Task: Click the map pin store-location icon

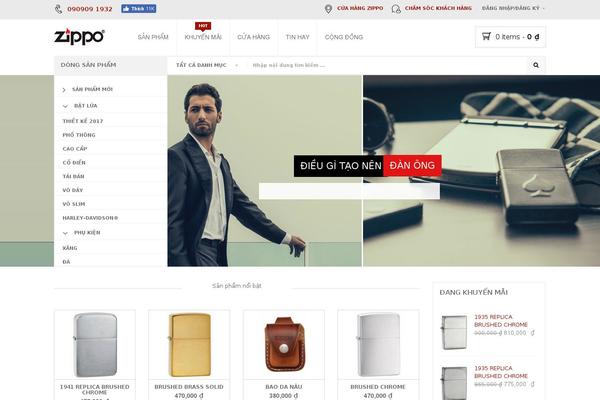Action: tap(328, 9)
